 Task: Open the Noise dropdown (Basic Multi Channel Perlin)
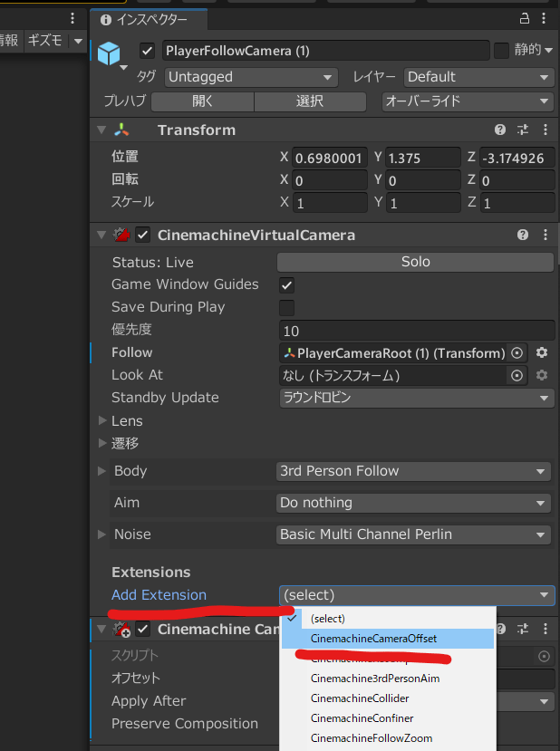pyautogui.click(x=413, y=534)
